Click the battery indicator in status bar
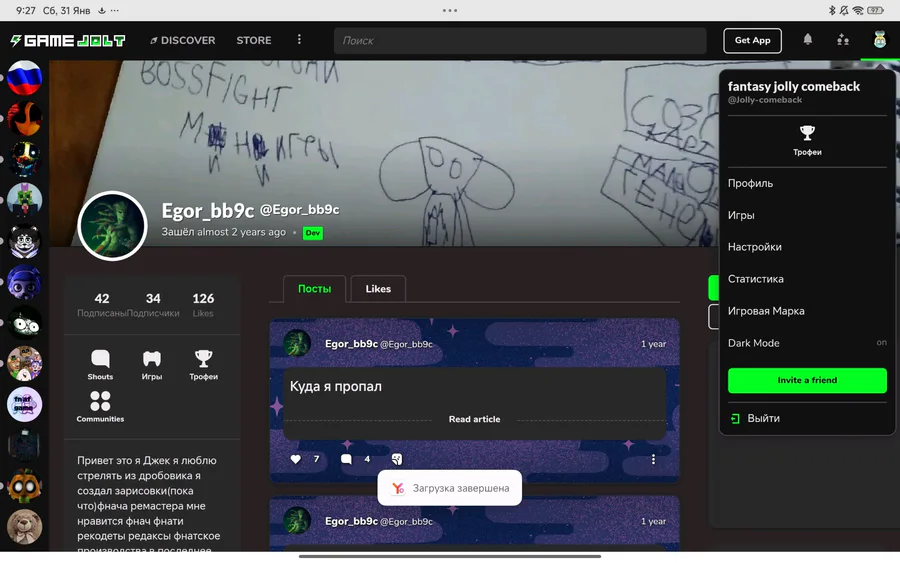This screenshot has width=900, height=563. (x=876, y=10)
